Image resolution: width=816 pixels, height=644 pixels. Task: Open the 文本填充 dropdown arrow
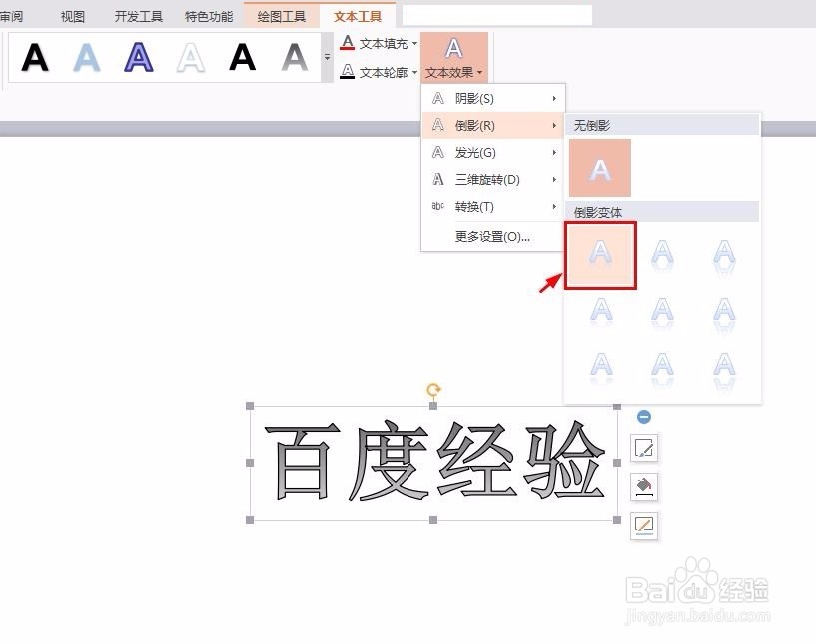[x=414, y=43]
